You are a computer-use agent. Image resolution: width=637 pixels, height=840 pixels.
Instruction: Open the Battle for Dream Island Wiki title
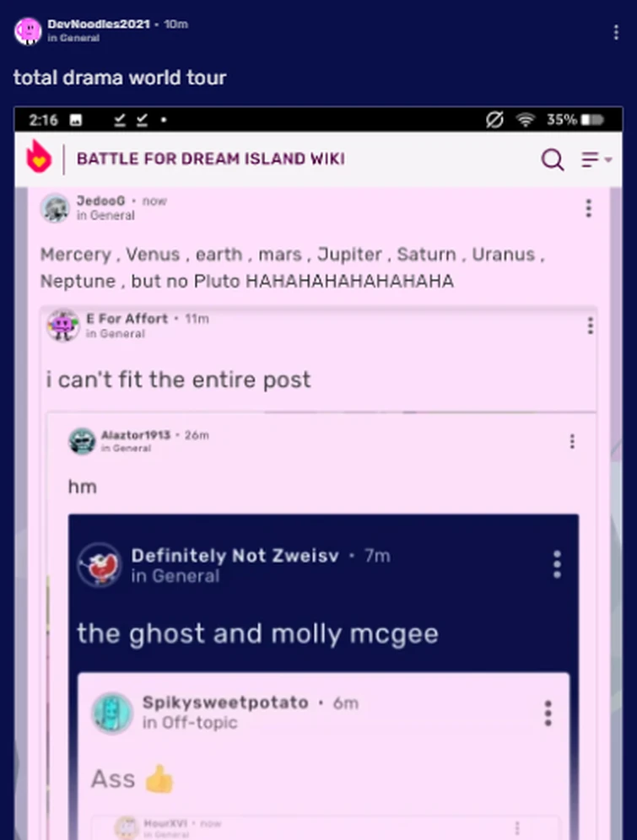point(211,159)
